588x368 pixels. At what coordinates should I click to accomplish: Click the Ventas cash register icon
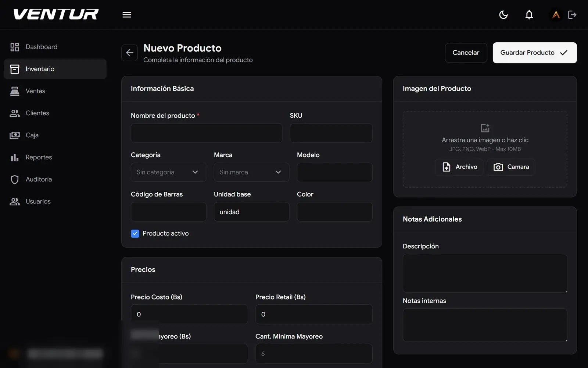[15, 91]
